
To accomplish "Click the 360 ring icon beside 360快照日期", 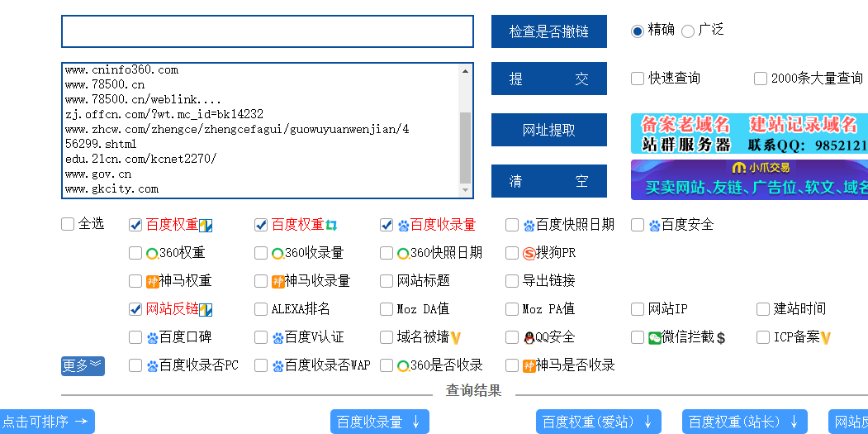I will click(x=404, y=254).
